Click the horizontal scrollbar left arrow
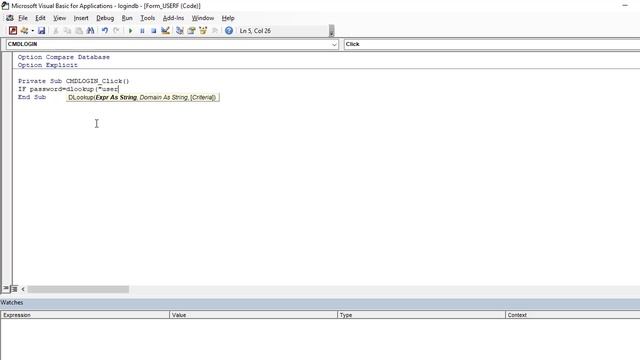This screenshot has width=640, height=360. coord(23,289)
